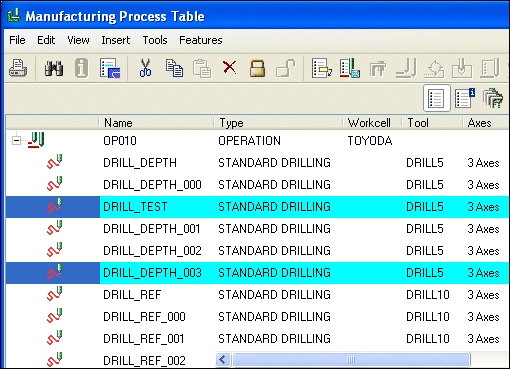Delete selection with red X icon
This screenshot has width=510, height=369.
click(x=229, y=67)
